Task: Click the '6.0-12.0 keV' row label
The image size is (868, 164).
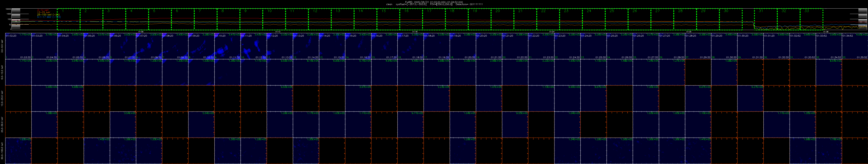Action: click(x=2, y=72)
